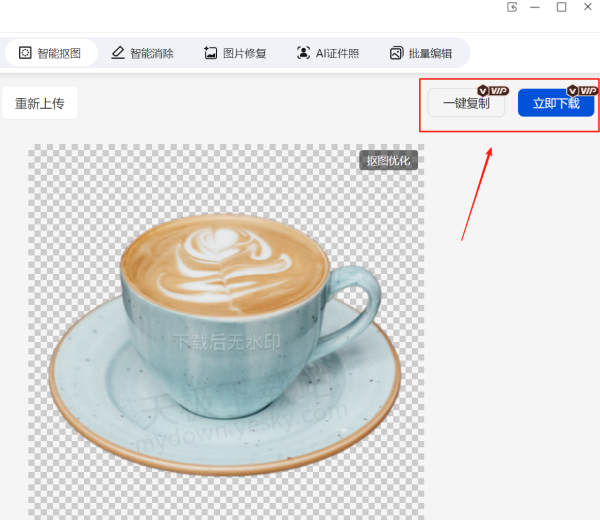The image size is (600, 520).
Task: Click the VIP badge above 一键复制
Action: point(493,90)
